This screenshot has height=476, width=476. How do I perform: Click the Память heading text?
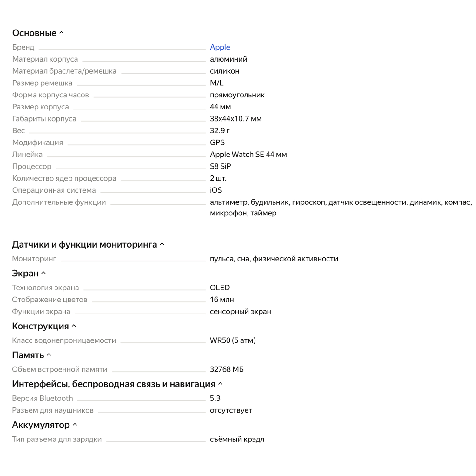(28, 355)
